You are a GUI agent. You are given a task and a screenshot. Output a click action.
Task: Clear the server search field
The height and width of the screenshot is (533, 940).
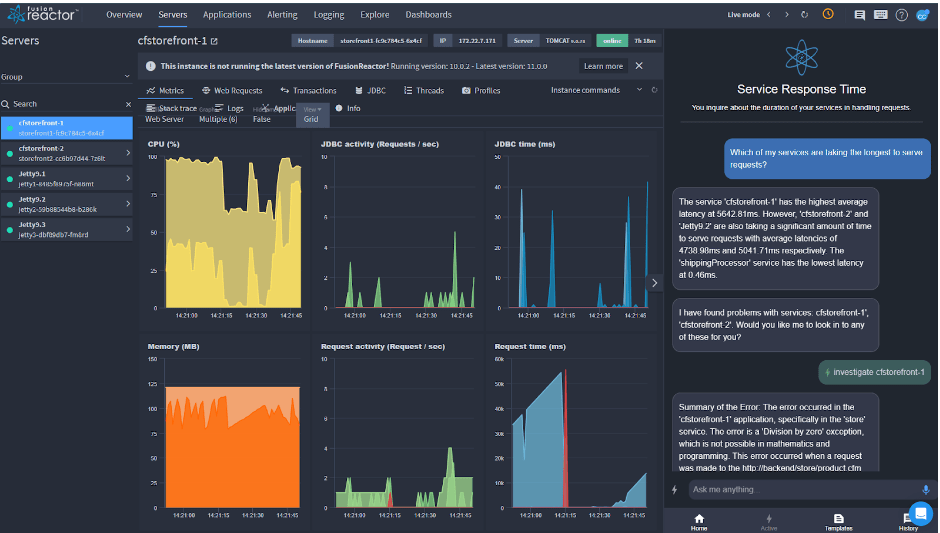tap(128, 104)
